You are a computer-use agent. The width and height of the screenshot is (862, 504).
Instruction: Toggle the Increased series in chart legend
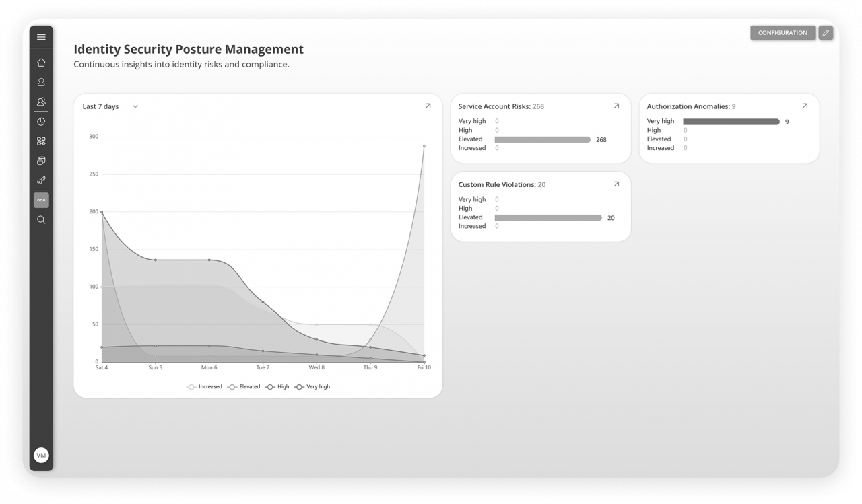click(x=203, y=386)
